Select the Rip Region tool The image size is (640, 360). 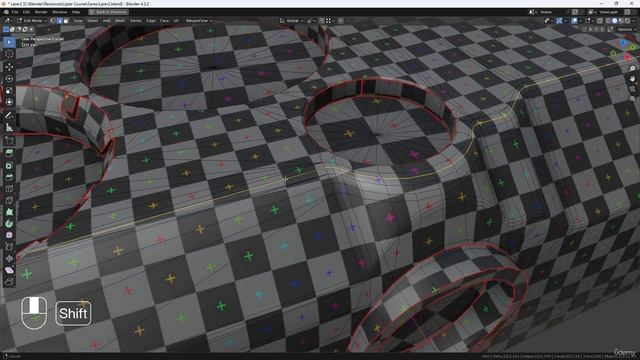(x=9, y=282)
